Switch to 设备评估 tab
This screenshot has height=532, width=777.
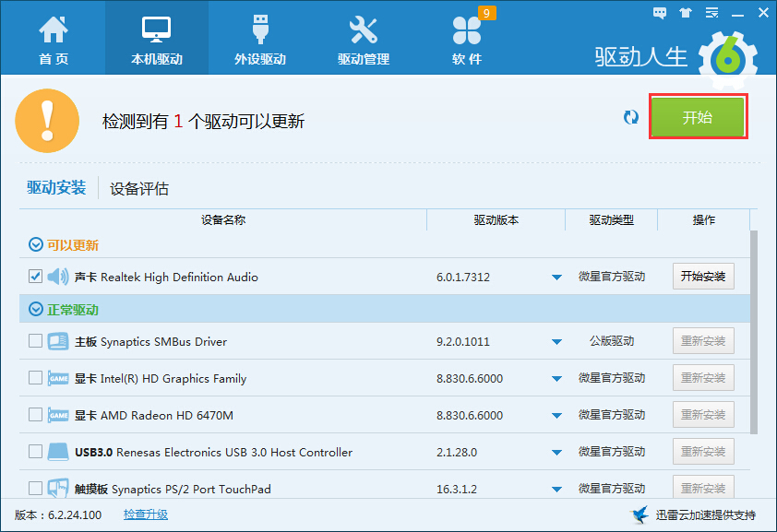pos(139,189)
